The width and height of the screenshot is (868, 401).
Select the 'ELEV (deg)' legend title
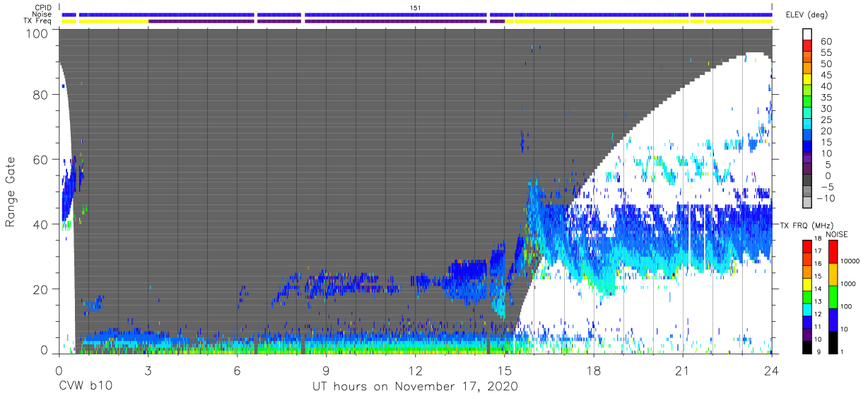point(807,15)
